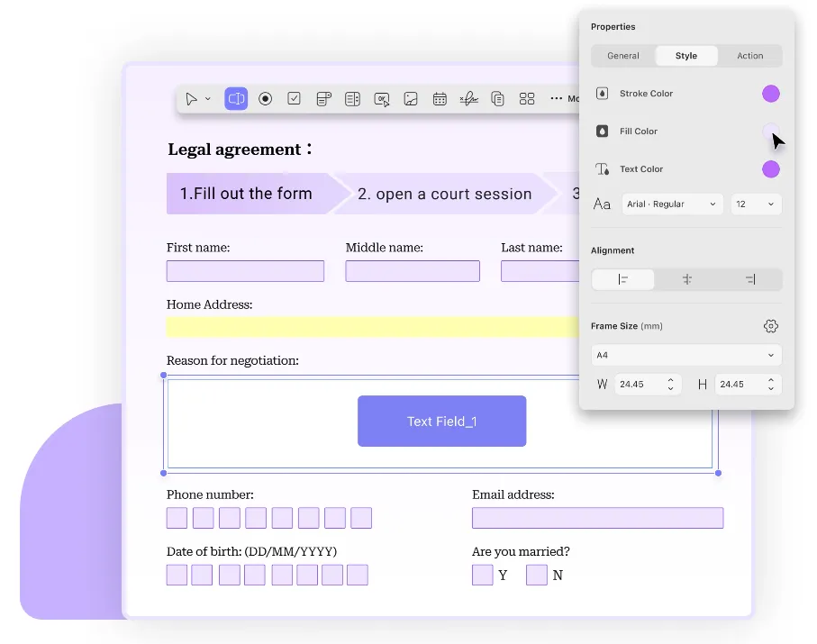Open the Arial Regular font dropdown

pos(672,204)
